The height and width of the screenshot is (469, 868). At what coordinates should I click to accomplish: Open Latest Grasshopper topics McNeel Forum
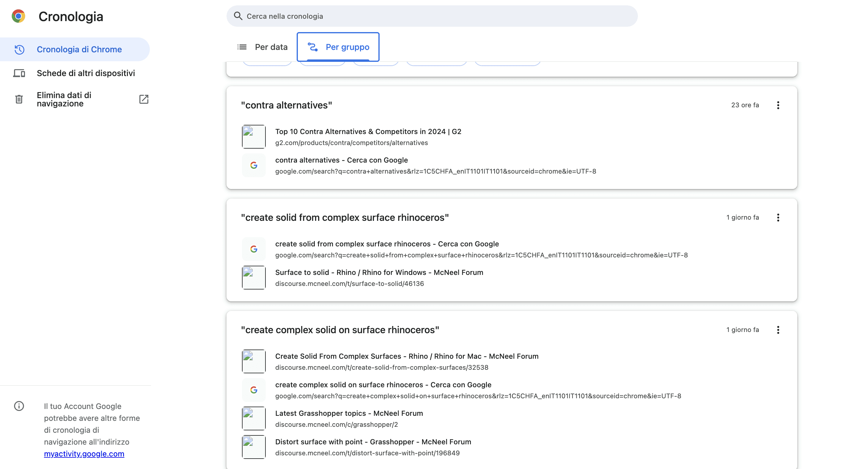tap(349, 413)
